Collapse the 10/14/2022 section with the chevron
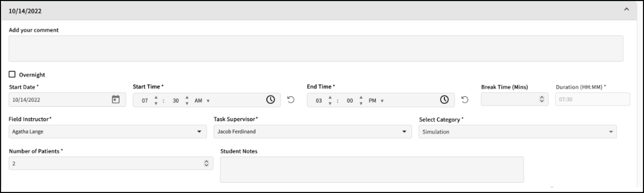The width and height of the screenshot is (644, 193). (x=627, y=9)
